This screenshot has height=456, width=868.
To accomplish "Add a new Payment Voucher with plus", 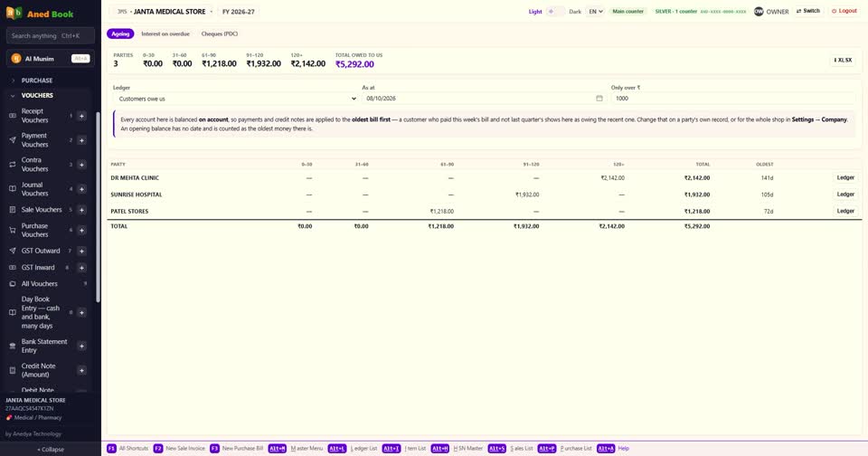I will [x=81, y=140].
